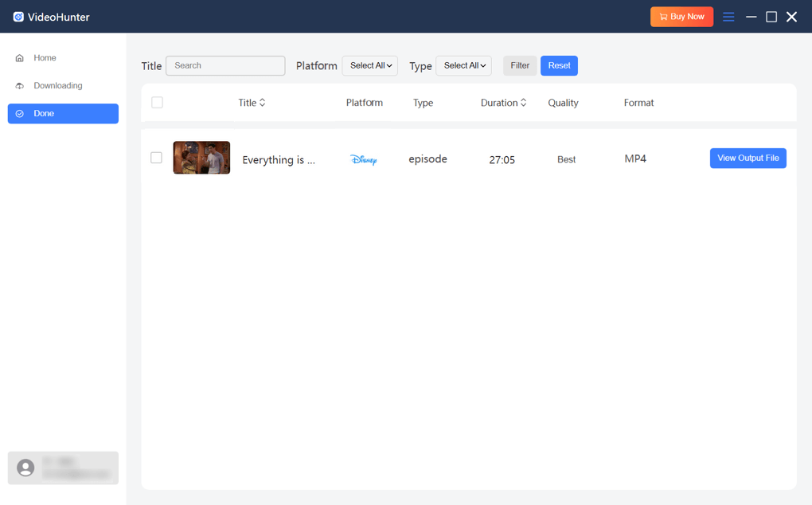Close the VideoHunter window
Screen dimensions: 812x505
[x=792, y=17]
